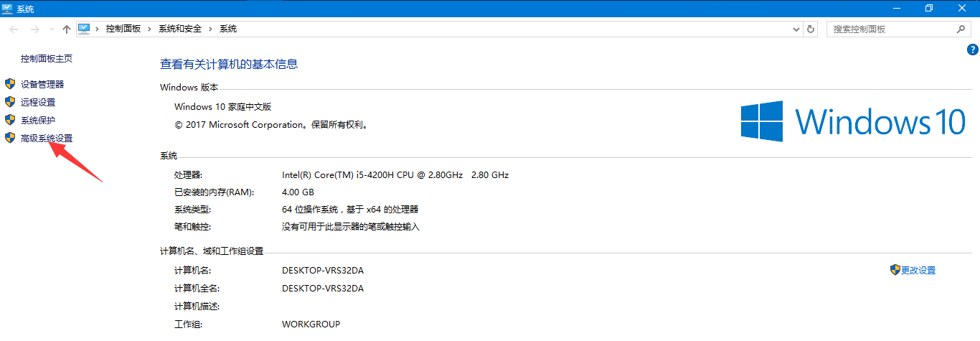Go back with the back arrow
This screenshot has height=341, width=980.
tap(14, 29)
